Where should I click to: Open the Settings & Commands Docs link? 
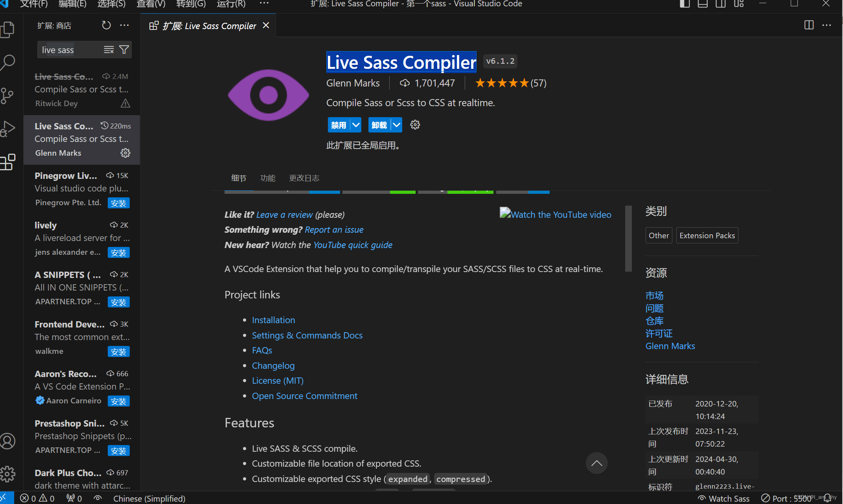(x=307, y=335)
